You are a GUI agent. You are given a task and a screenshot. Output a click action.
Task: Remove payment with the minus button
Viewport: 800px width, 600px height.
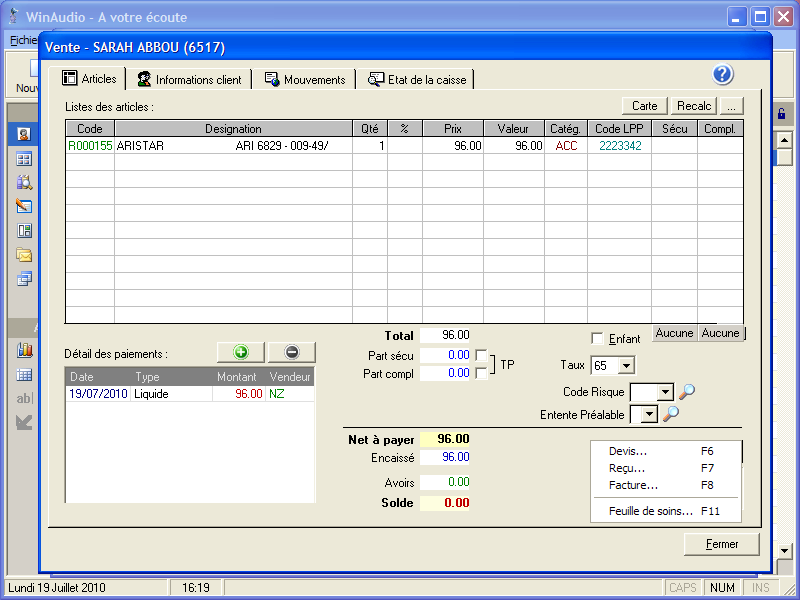(x=291, y=352)
